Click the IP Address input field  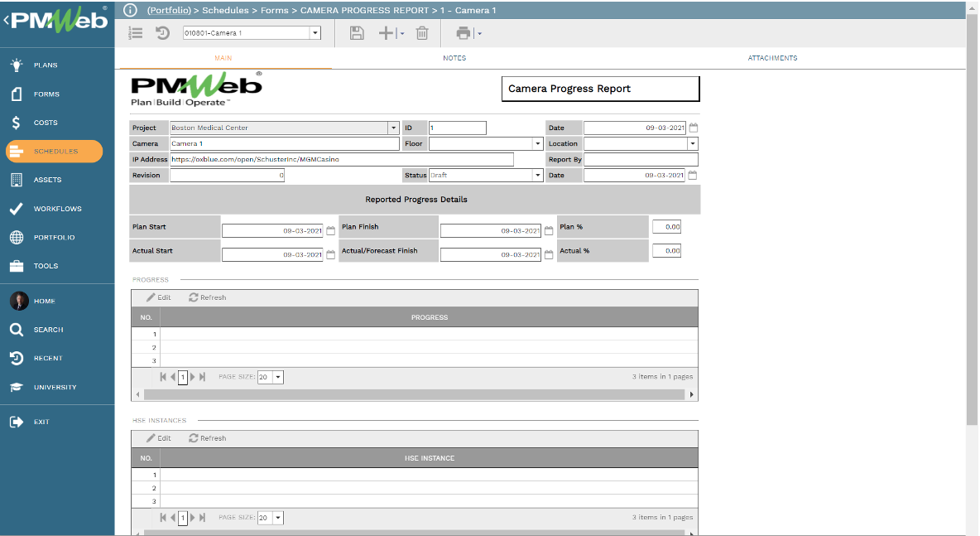[342, 160]
